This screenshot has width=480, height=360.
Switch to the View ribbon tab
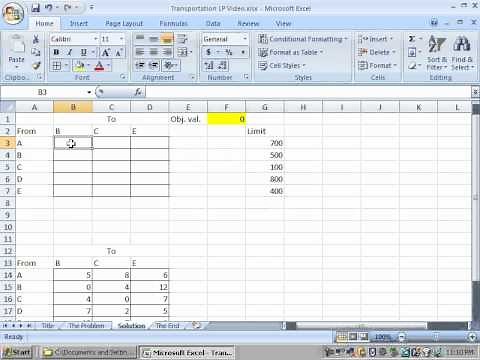pyautogui.click(x=283, y=23)
